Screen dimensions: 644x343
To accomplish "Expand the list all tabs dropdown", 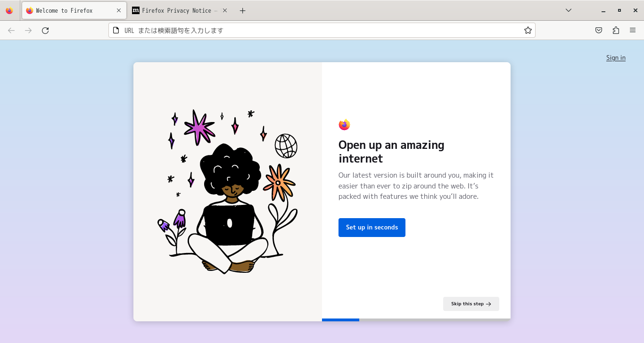I will 569,10.
